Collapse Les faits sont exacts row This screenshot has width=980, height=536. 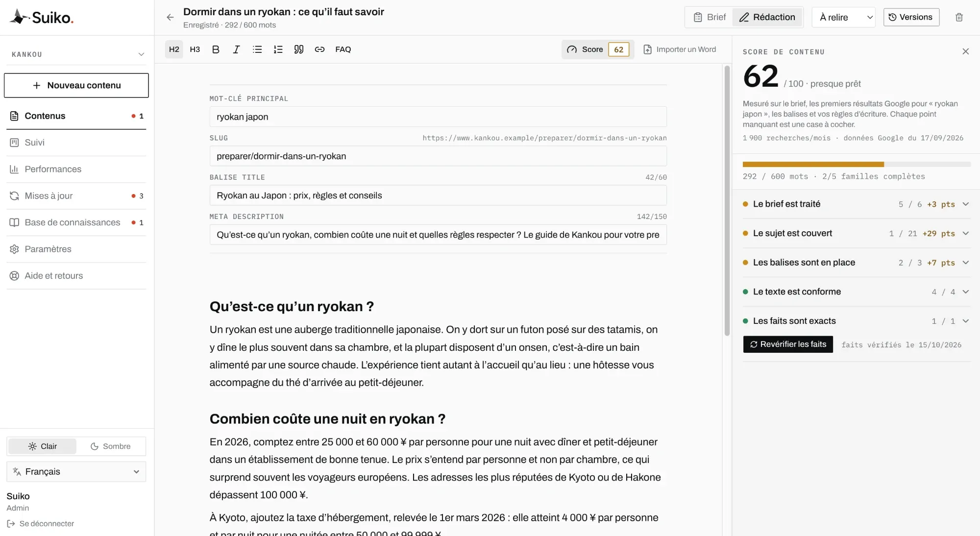tap(857, 321)
